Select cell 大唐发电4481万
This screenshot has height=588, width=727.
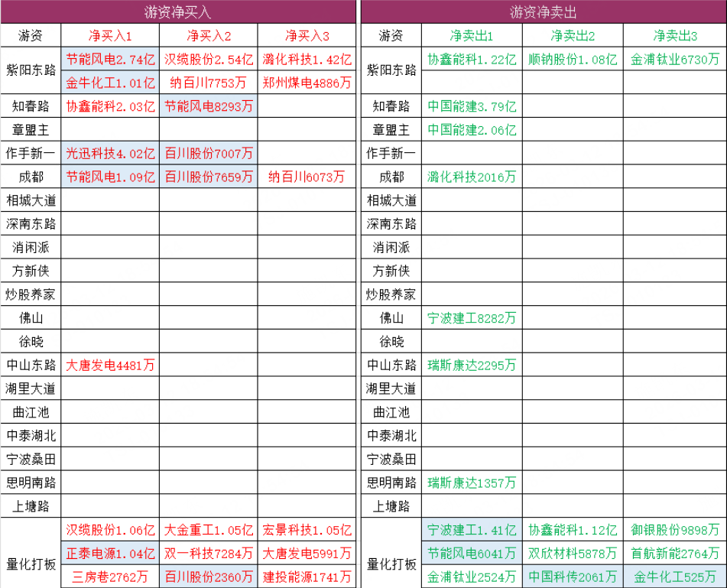point(110,365)
